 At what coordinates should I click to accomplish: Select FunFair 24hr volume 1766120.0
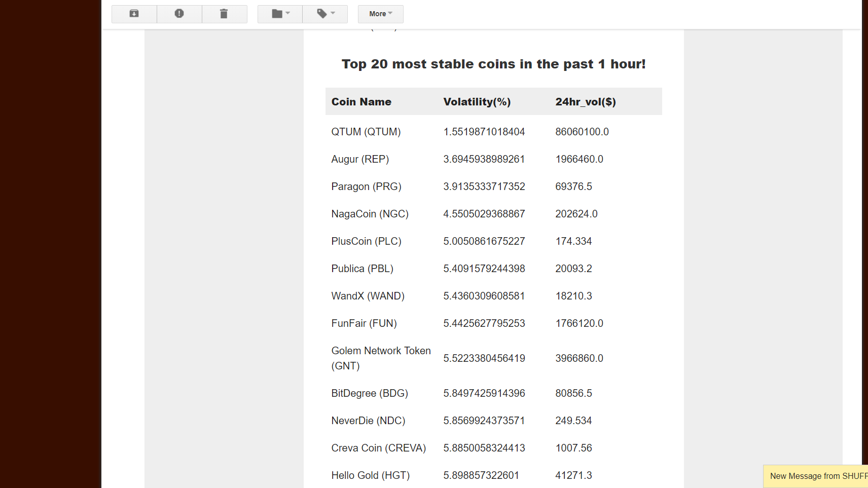(x=580, y=323)
